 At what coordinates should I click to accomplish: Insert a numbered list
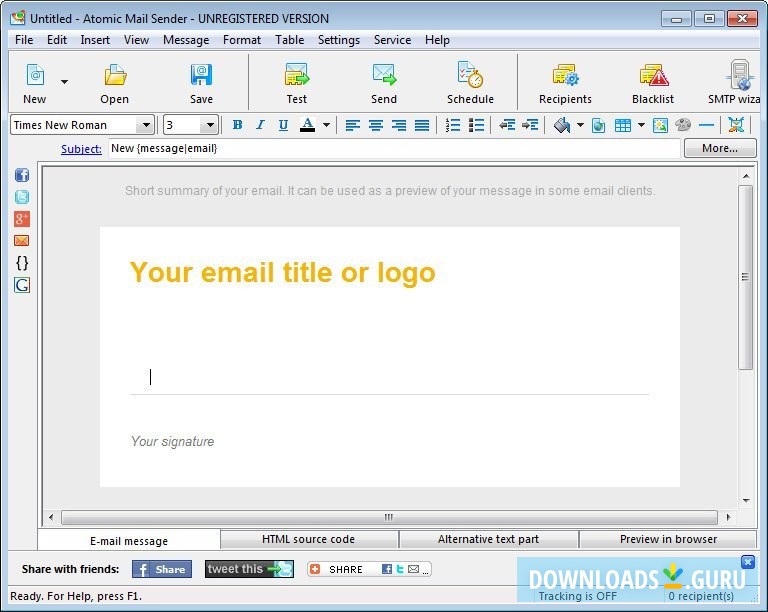(453, 125)
